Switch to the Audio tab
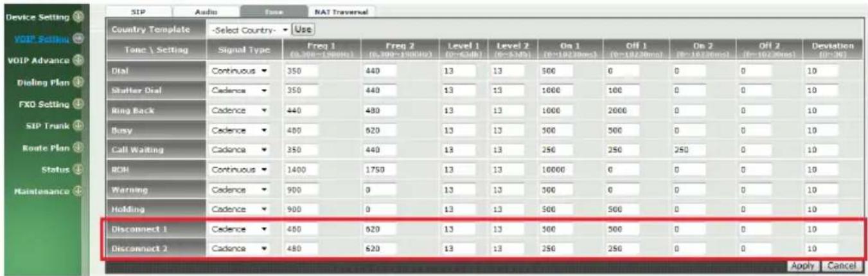868x276 pixels. [x=207, y=11]
